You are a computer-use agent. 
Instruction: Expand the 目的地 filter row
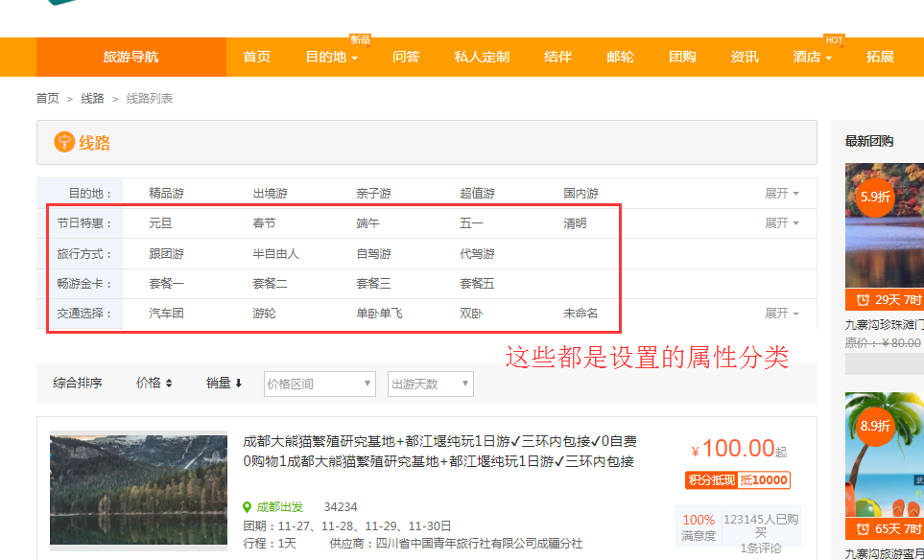click(781, 194)
